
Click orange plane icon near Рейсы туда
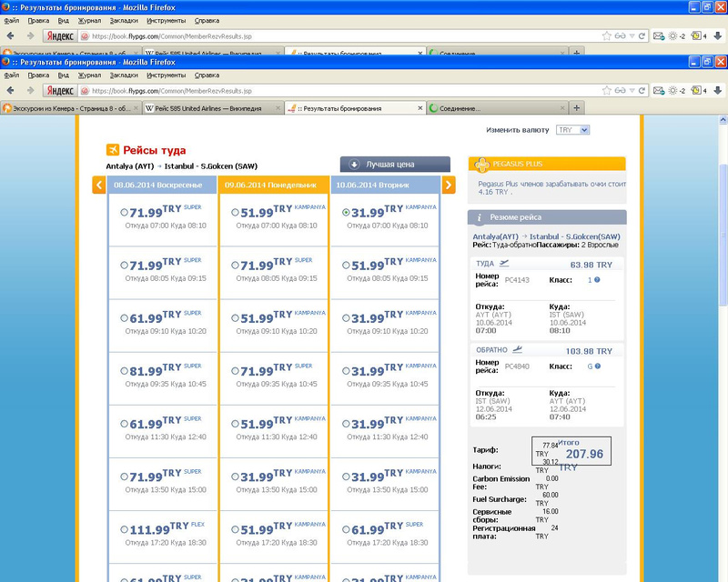coord(114,150)
